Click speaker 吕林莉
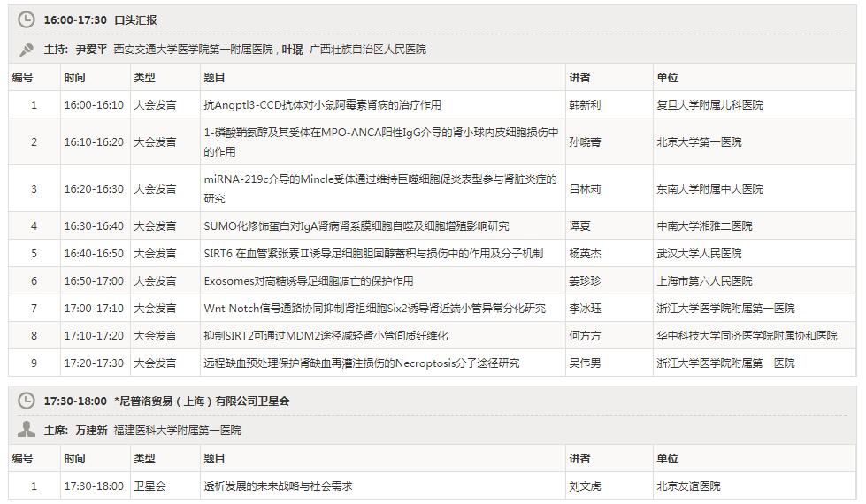This screenshot has width=866, height=504. (585, 189)
